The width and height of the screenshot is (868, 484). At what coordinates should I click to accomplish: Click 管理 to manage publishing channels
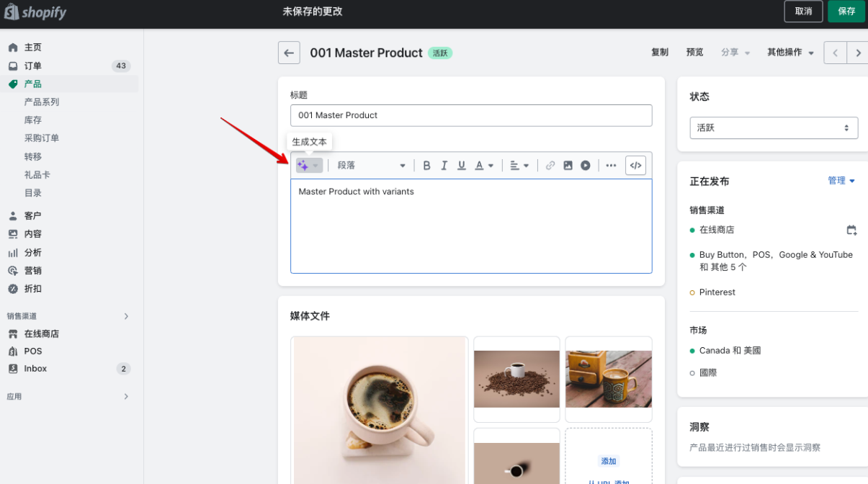(x=841, y=181)
